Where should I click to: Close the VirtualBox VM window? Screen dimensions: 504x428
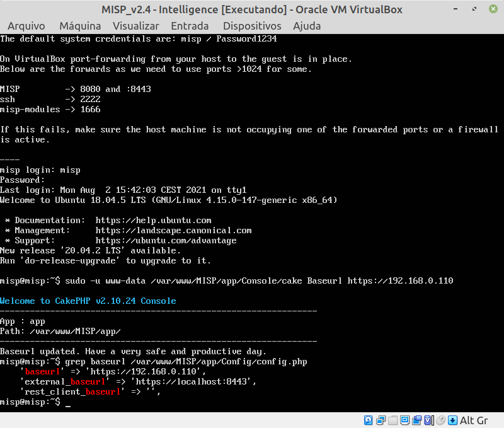[x=493, y=9]
